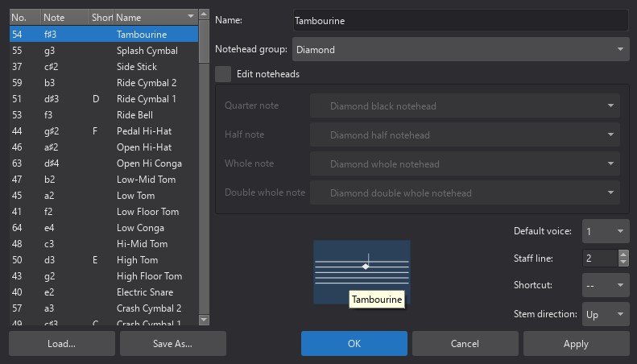This screenshot has width=637, height=364.
Task: Sort list by Note column header
Action: tap(64, 17)
